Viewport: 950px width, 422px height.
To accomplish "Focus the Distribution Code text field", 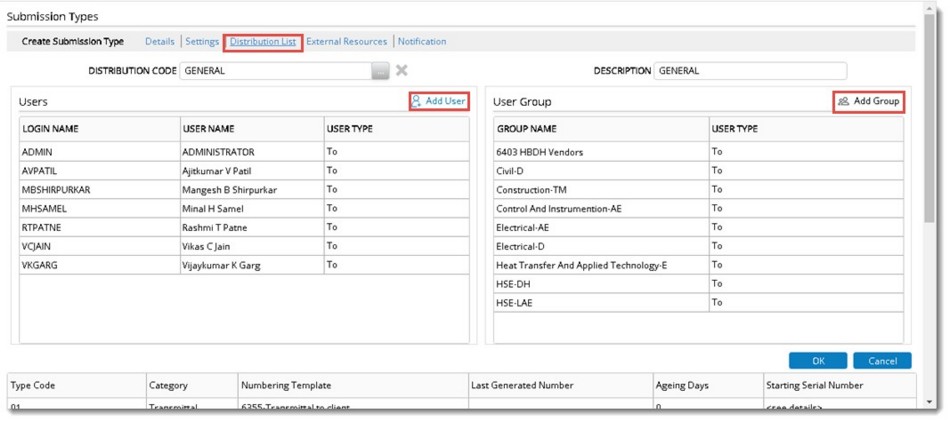I will pyautogui.click(x=276, y=71).
